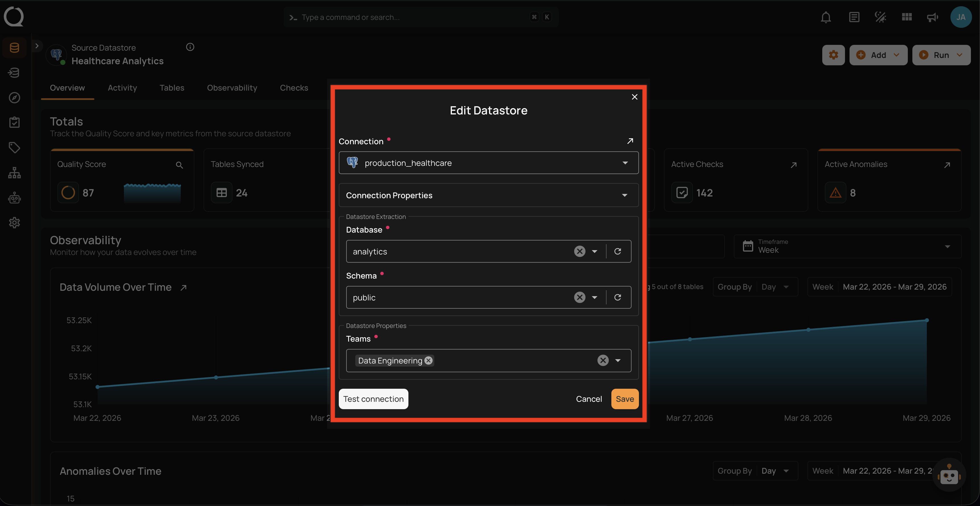Cancel editing the datastore
Image resolution: width=980 pixels, height=506 pixels.
589,399
